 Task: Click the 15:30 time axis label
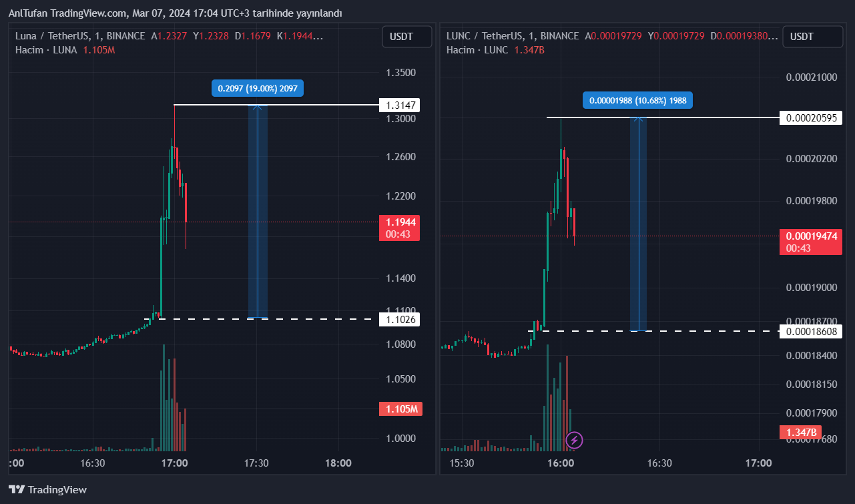tap(462, 463)
